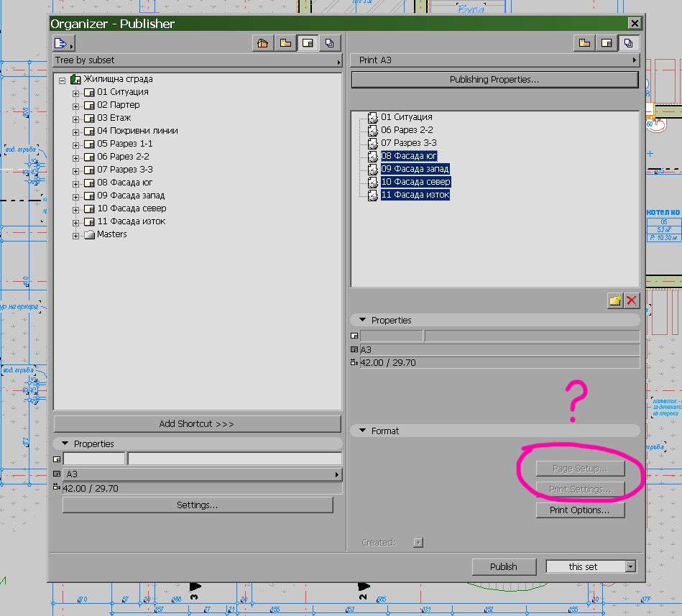
Task: Select 10 Фасада север in publisher set list
Action: click(x=416, y=182)
